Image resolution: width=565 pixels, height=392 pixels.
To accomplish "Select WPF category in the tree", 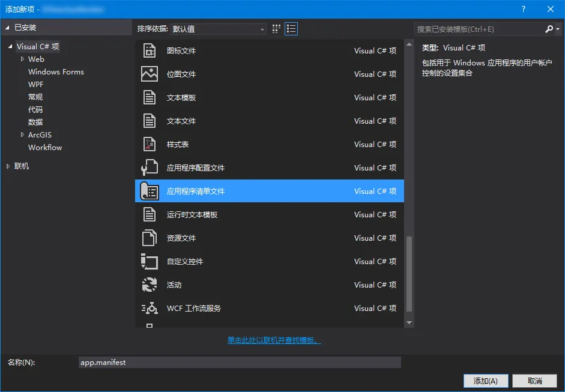I will click(35, 84).
